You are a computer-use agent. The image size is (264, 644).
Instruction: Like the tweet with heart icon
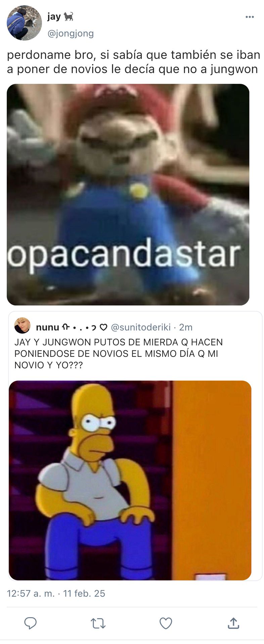(x=166, y=623)
